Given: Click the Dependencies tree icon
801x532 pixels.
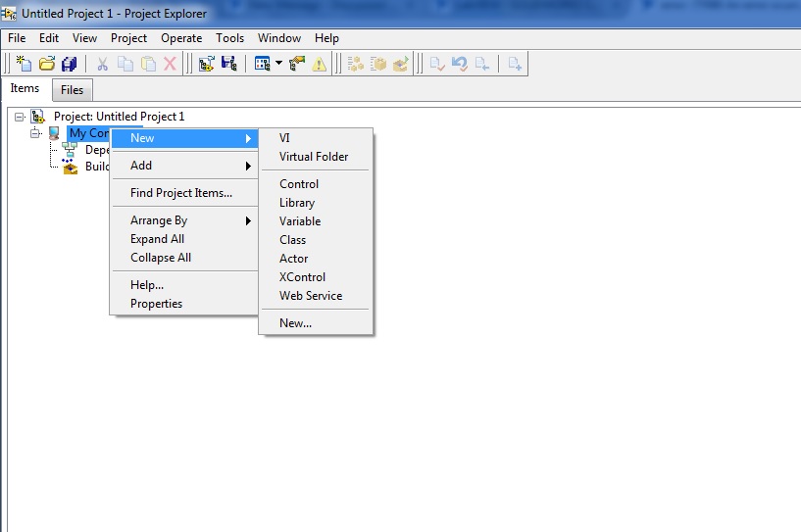Looking at the screenshot, I should tap(70, 150).
